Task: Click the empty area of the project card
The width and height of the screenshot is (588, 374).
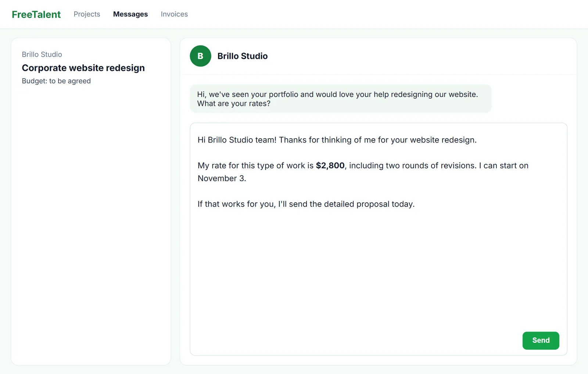Action: pos(91,224)
